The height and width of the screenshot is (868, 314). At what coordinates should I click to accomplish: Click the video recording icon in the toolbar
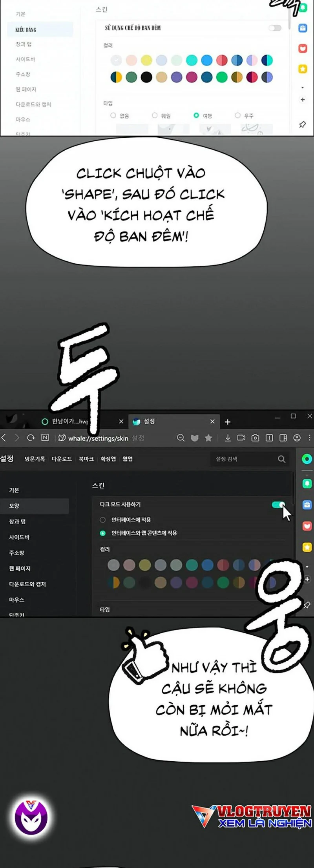click(x=241, y=438)
